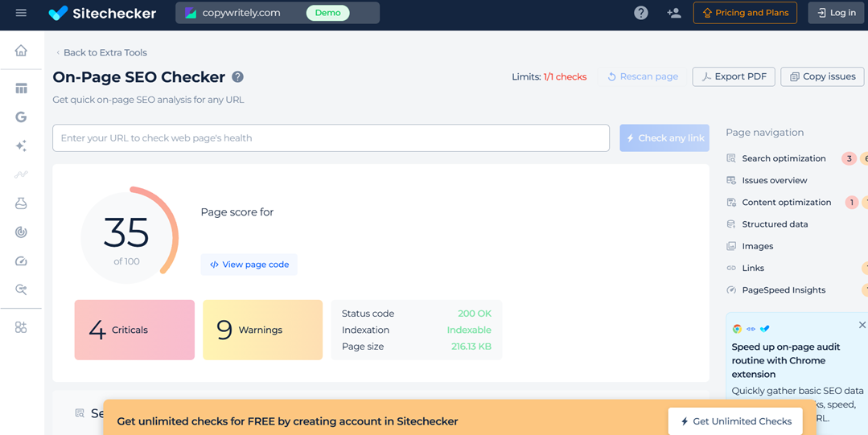Viewport: 868px width, 435px height.
Task: Open the hamburger menu
Action: [21, 13]
